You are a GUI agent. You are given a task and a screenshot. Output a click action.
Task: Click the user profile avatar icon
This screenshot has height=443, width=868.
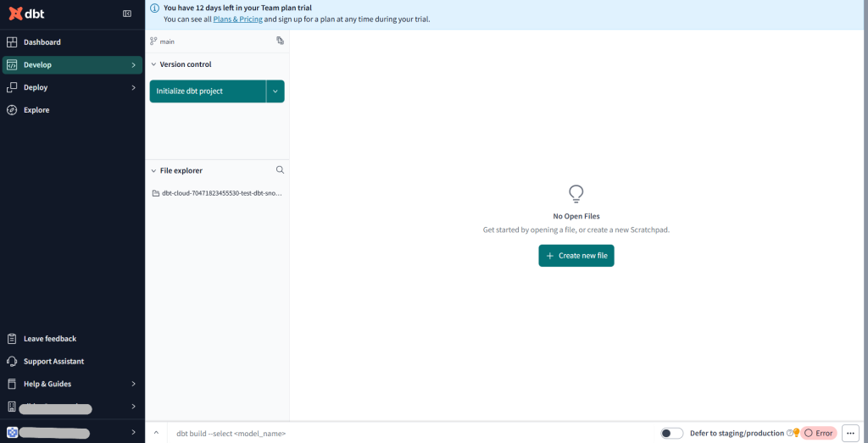(x=12, y=432)
